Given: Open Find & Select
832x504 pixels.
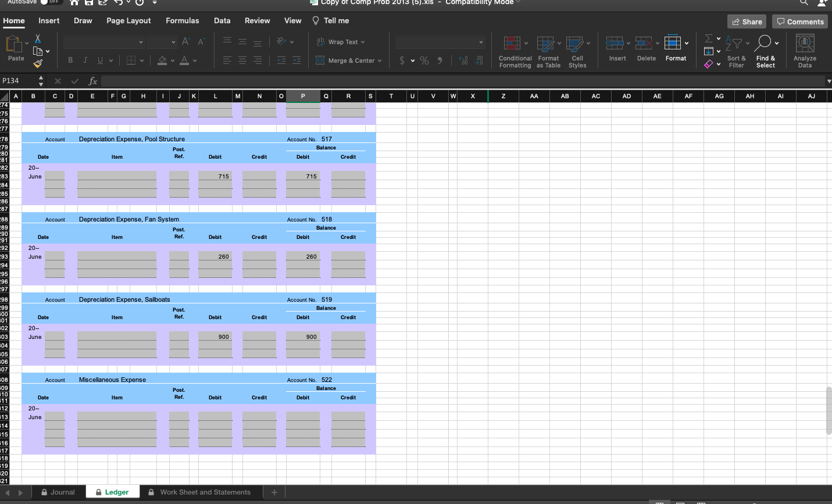Looking at the screenshot, I should coord(766,52).
